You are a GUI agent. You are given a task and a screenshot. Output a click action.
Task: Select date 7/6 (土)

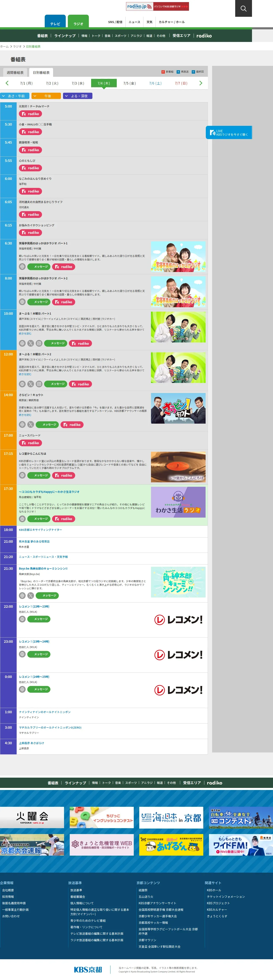pos(155,83)
